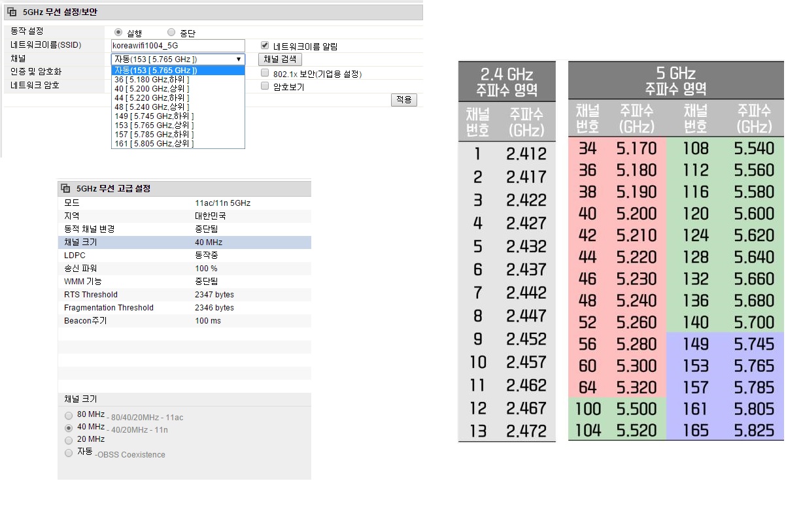
Task: Choose channel 40 [5.200 GHz,상위] option
Action: pos(178,88)
